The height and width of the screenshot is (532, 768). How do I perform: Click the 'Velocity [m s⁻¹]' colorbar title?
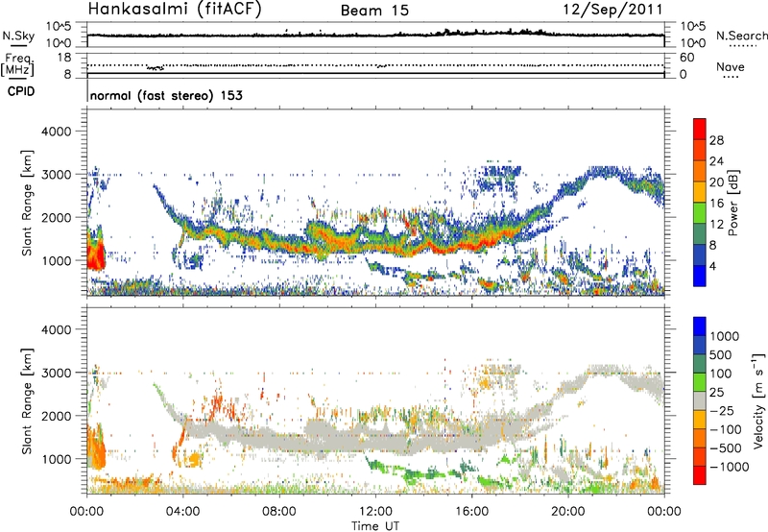[x=758, y=400]
